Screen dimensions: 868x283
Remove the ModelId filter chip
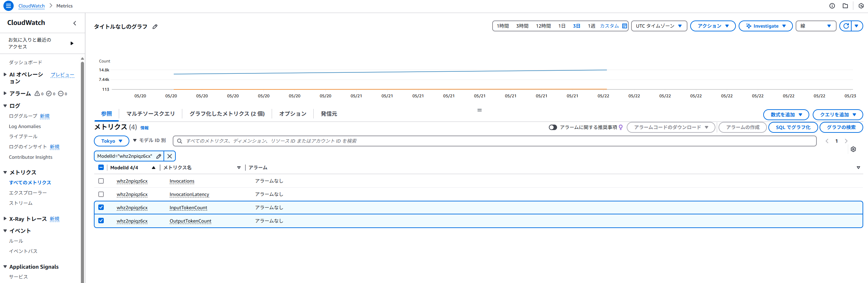coord(170,156)
